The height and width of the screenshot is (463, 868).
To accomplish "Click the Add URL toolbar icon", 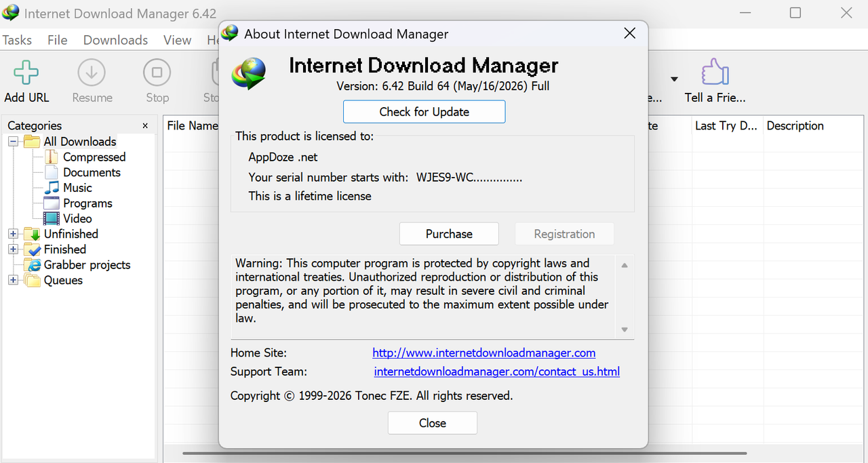I will [x=26, y=73].
